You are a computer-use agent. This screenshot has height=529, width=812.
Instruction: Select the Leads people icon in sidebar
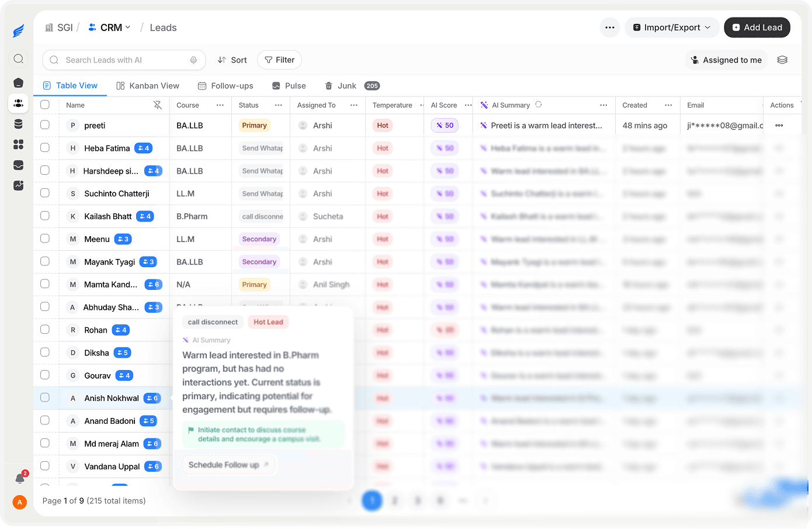pyautogui.click(x=19, y=103)
